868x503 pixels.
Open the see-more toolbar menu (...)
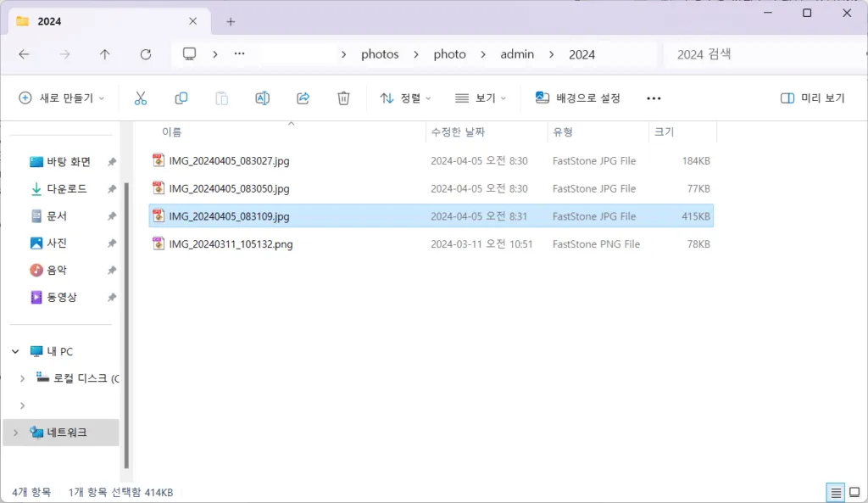click(x=653, y=98)
